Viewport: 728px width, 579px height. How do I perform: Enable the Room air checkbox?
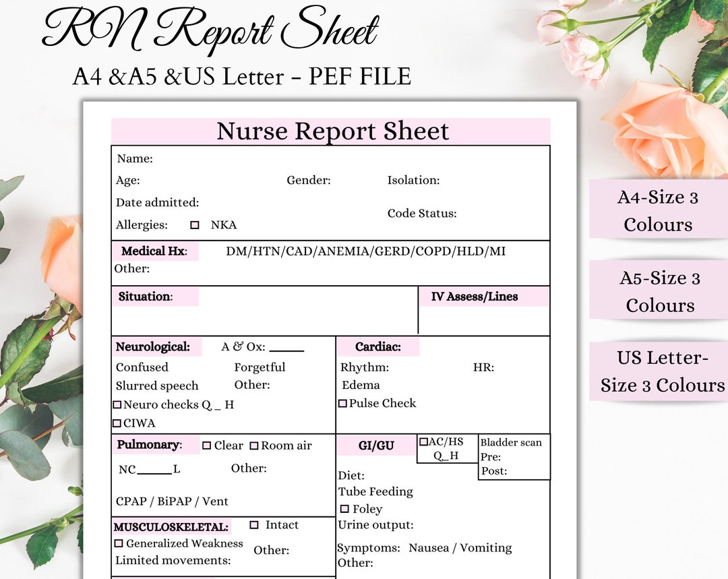(255, 445)
